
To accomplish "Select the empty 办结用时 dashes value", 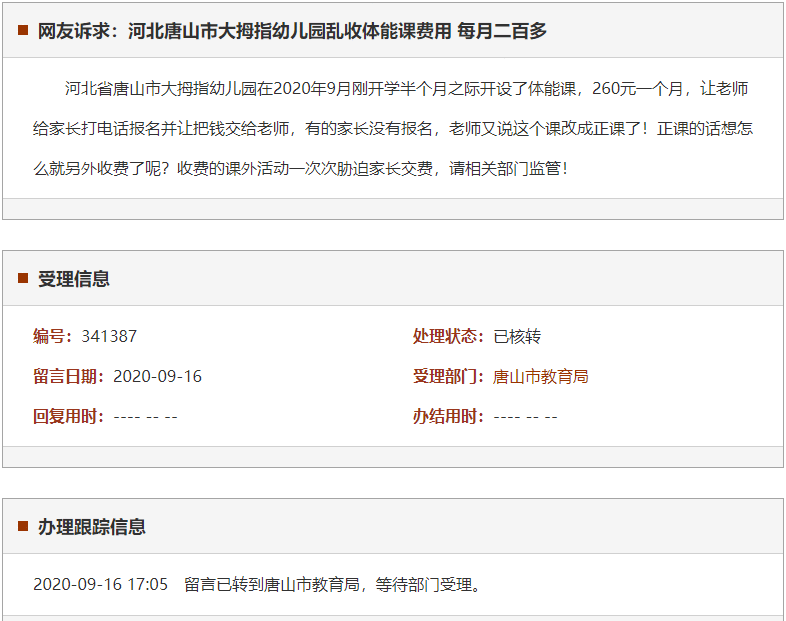I will pos(525,417).
